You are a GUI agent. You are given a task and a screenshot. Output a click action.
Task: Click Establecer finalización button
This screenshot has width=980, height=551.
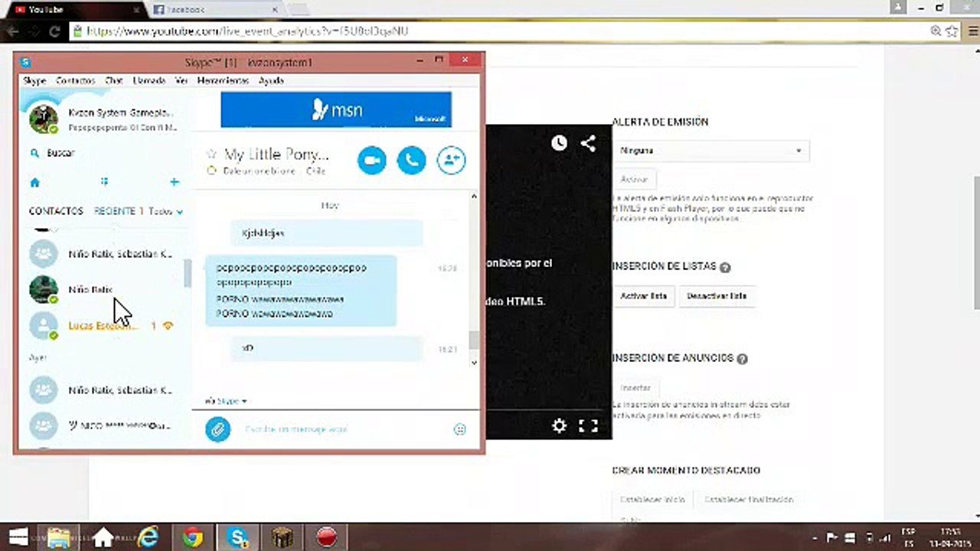pyautogui.click(x=749, y=500)
